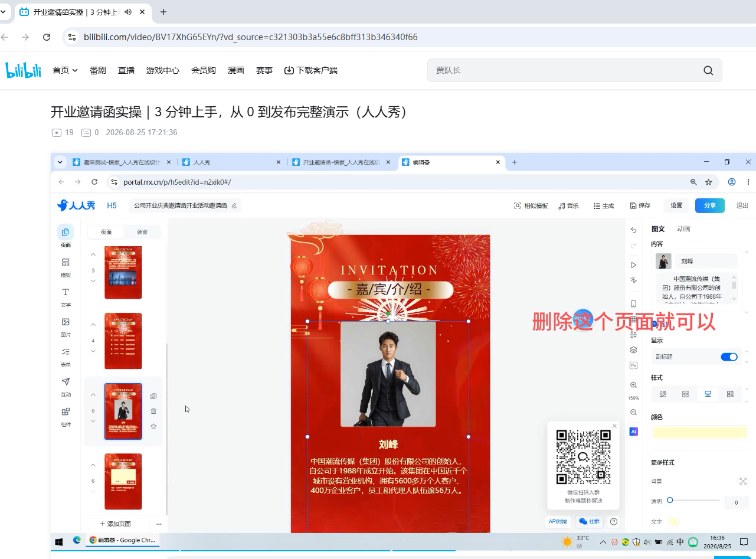Choose the grid layout style
The height and width of the screenshot is (559, 756).
(x=685, y=394)
